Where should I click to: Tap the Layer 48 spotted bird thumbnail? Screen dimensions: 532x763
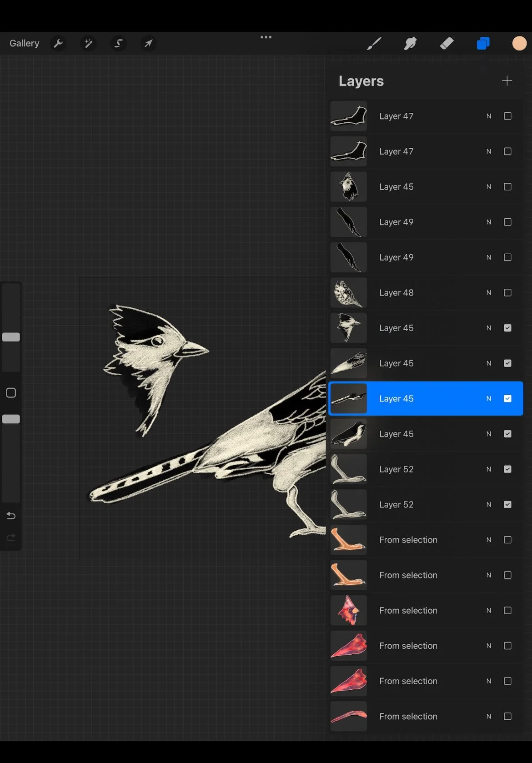coord(349,293)
